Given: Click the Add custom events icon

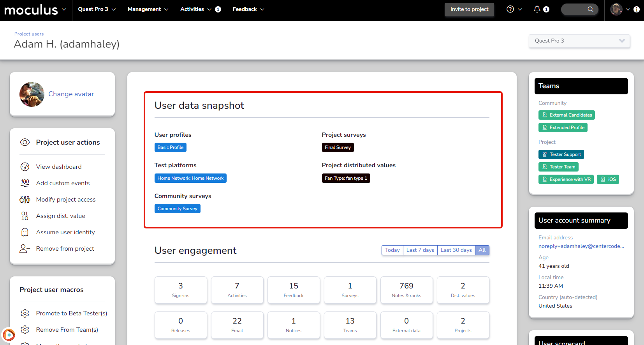Looking at the screenshot, I should 25,183.
